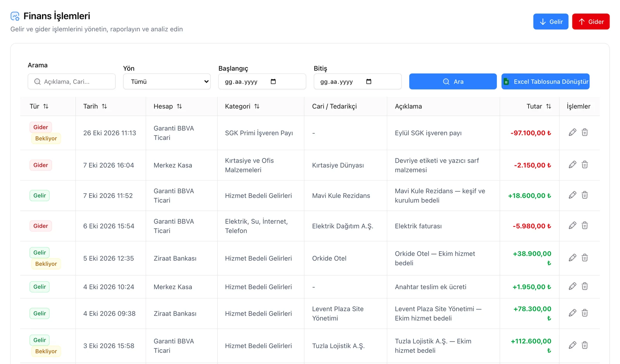Screen dimensions: 620x364
Task: Edit the Orkide Otel transaction
Action: (x=572, y=258)
